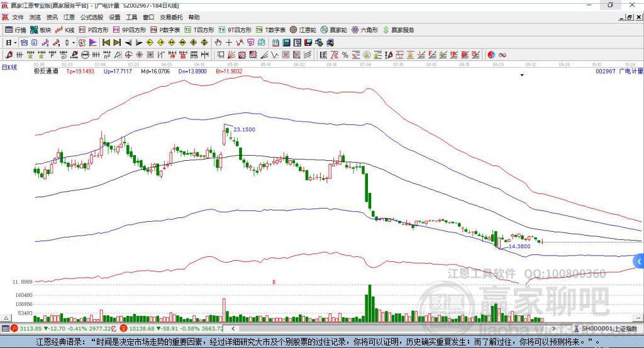Select the red fan lines tool
644x348 pixels.
(231, 55)
